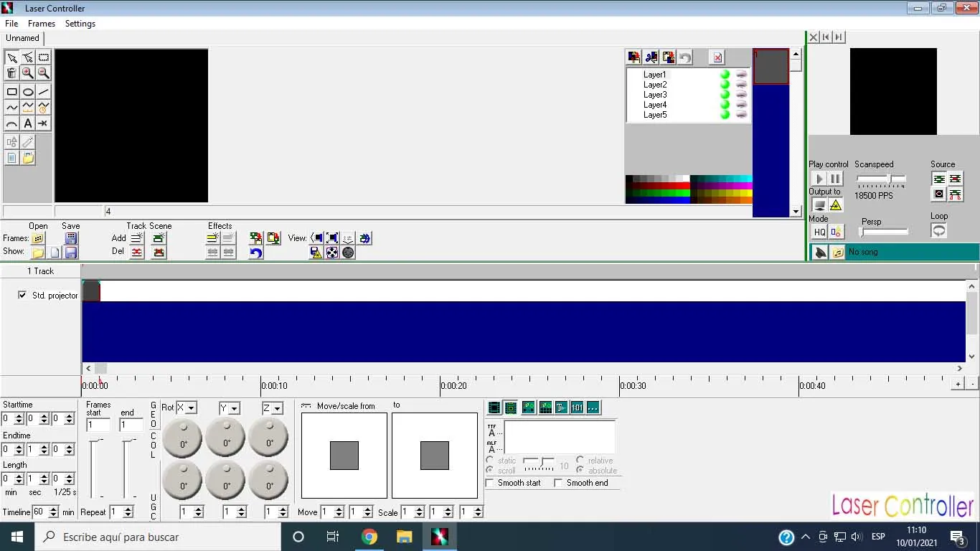Click the blue undo arrow icon
The height and width of the screenshot is (551, 980).
coord(256,253)
